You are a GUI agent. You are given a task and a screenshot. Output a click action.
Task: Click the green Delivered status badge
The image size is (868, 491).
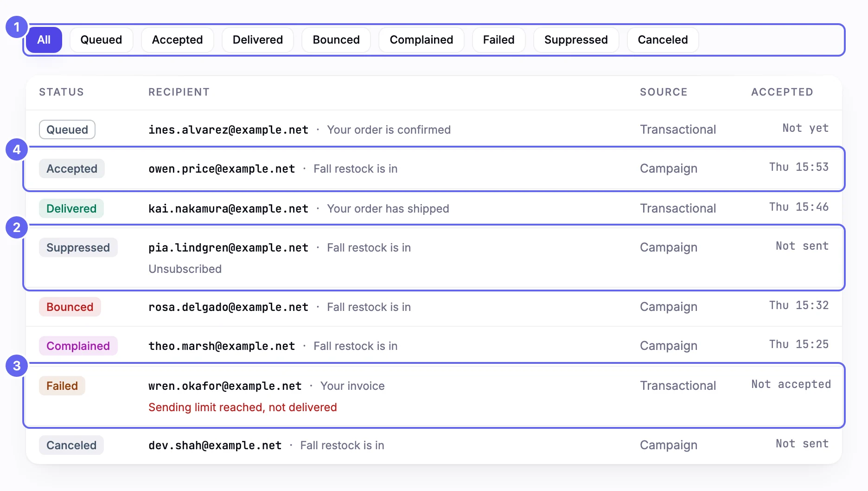coord(71,208)
